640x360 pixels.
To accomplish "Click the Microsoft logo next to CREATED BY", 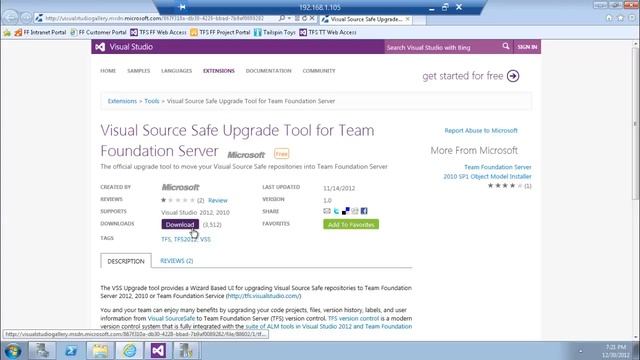I will click(x=180, y=187).
